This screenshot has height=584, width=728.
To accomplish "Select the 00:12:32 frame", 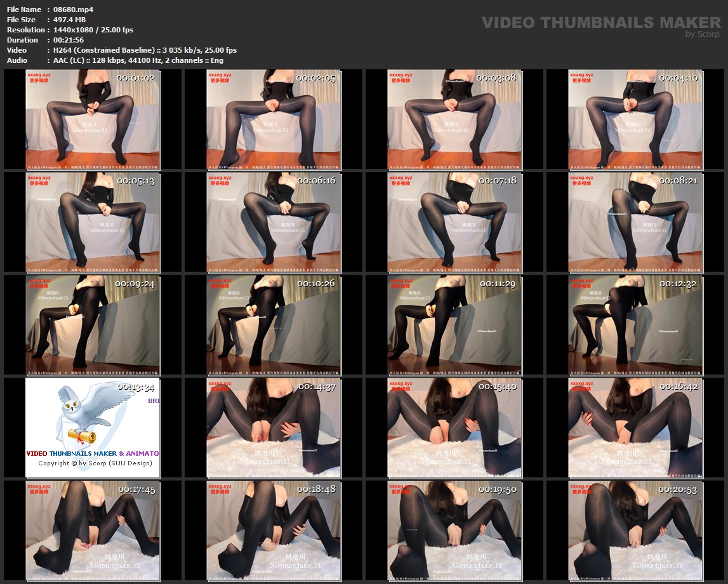I will tap(635, 326).
